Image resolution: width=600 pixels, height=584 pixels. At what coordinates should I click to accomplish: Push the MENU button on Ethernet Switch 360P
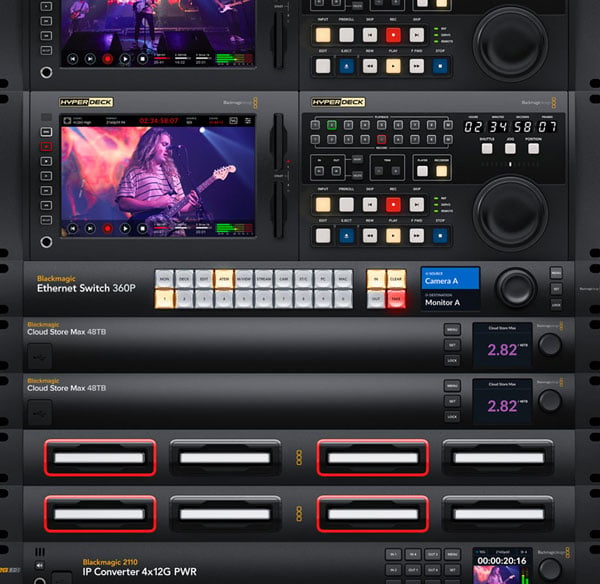(x=556, y=273)
